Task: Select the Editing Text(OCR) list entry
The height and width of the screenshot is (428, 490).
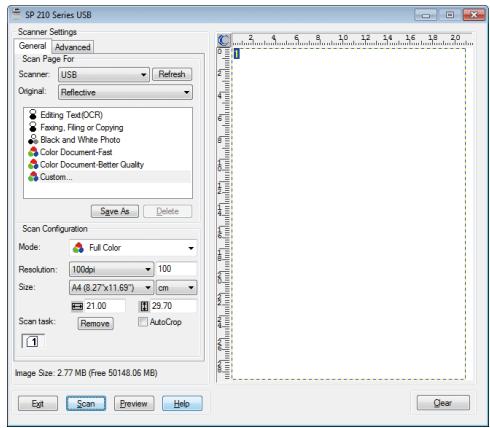Action: [72, 115]
